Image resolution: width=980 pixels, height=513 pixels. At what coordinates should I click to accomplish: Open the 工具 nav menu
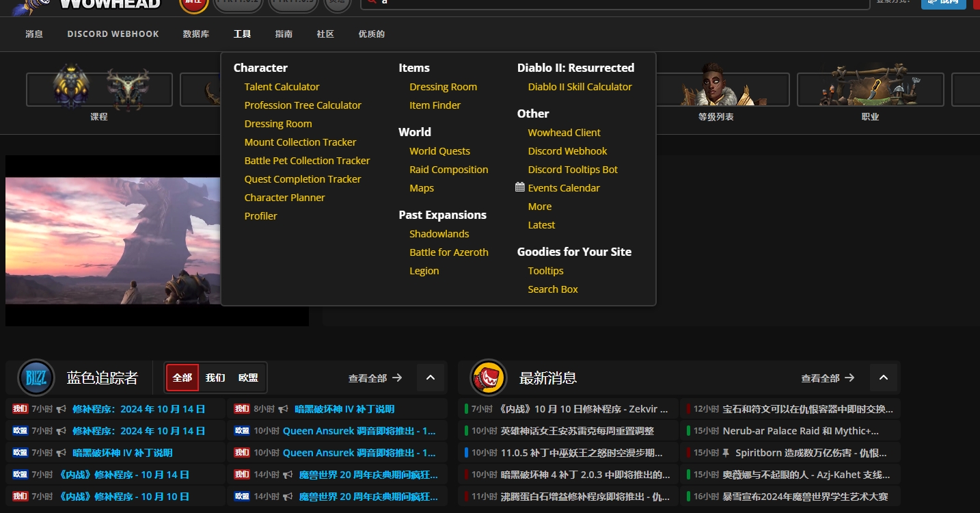pyautogui.click(x=242, y=34)
